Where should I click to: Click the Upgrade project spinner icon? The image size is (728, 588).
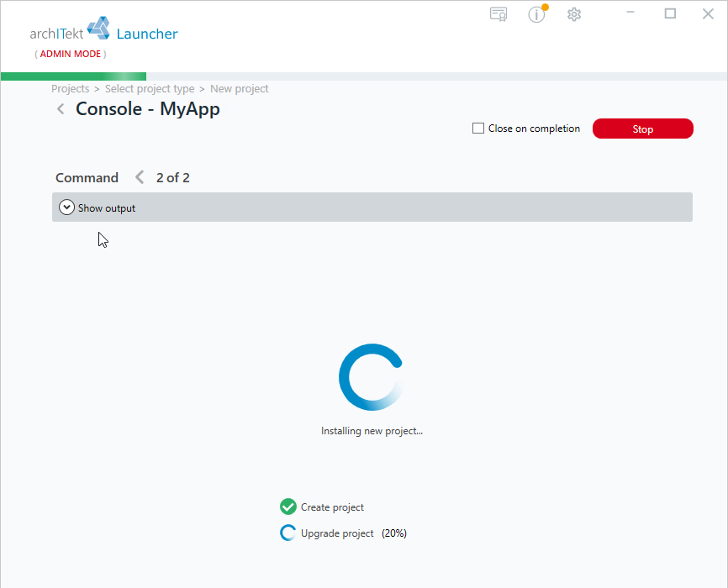pos(288,533)
